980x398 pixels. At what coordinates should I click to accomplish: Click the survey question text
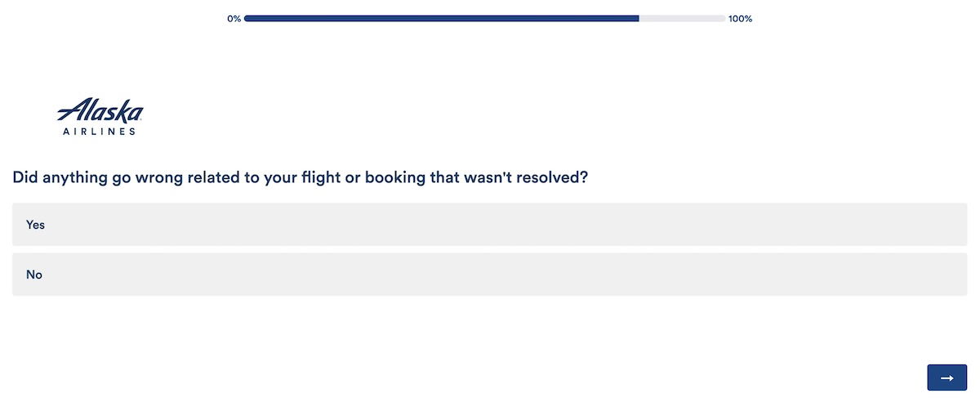click(x=300, y=177)
